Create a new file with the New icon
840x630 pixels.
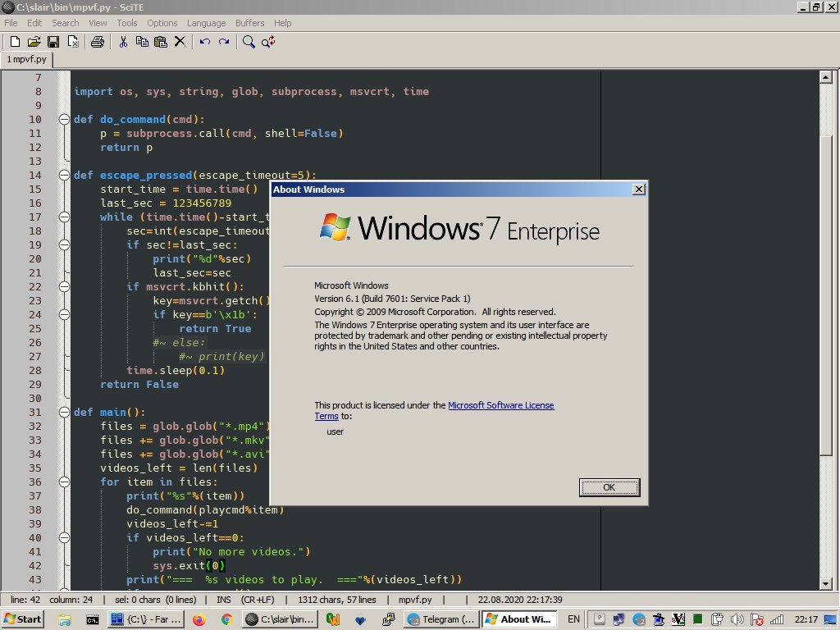(15, 42)
